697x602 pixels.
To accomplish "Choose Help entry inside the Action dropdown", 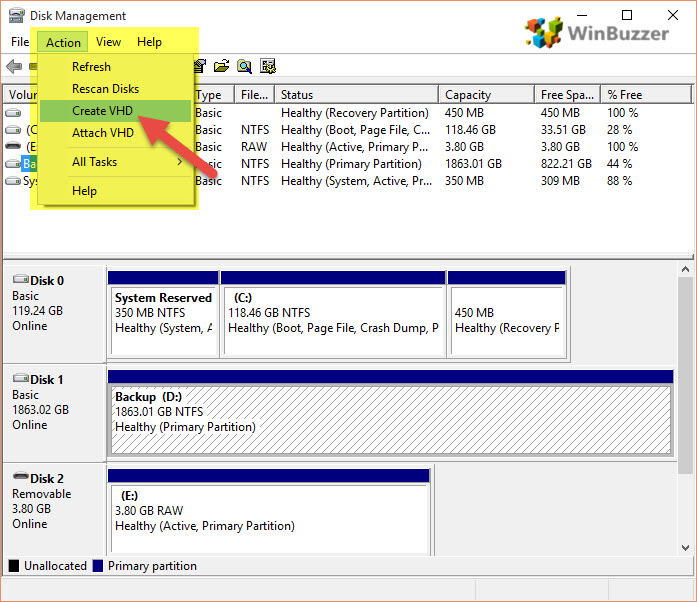I will (x=116, y=191).
